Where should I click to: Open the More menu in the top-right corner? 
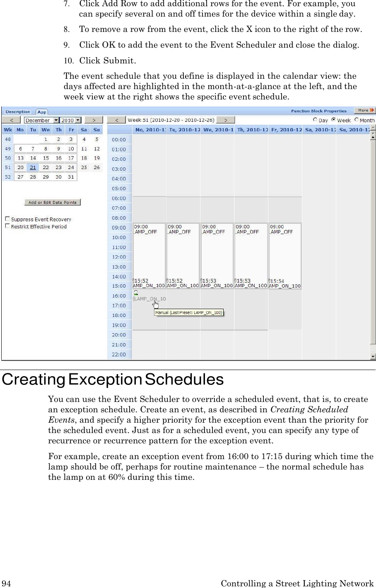364,111
